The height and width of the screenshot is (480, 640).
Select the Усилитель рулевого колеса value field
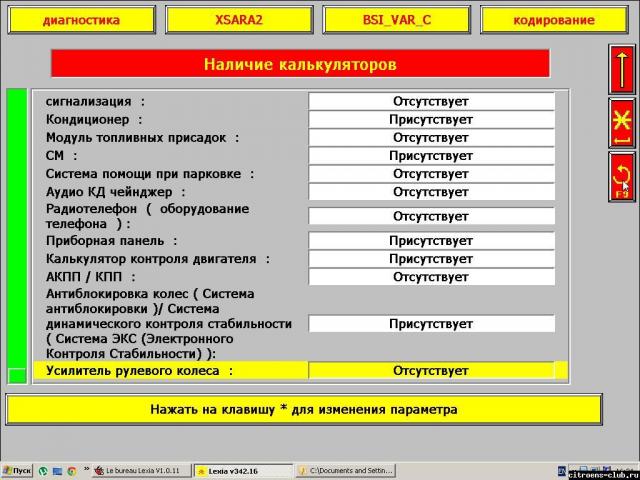[431, 371]
